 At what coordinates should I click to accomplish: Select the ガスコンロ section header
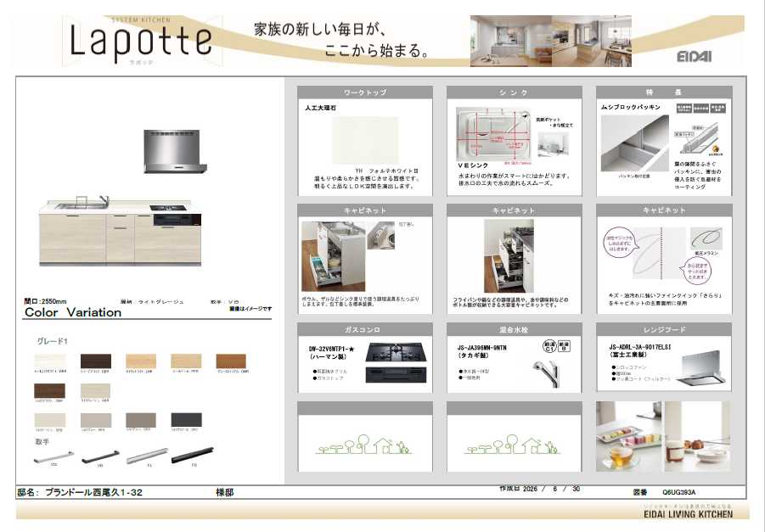pos(365,329)
